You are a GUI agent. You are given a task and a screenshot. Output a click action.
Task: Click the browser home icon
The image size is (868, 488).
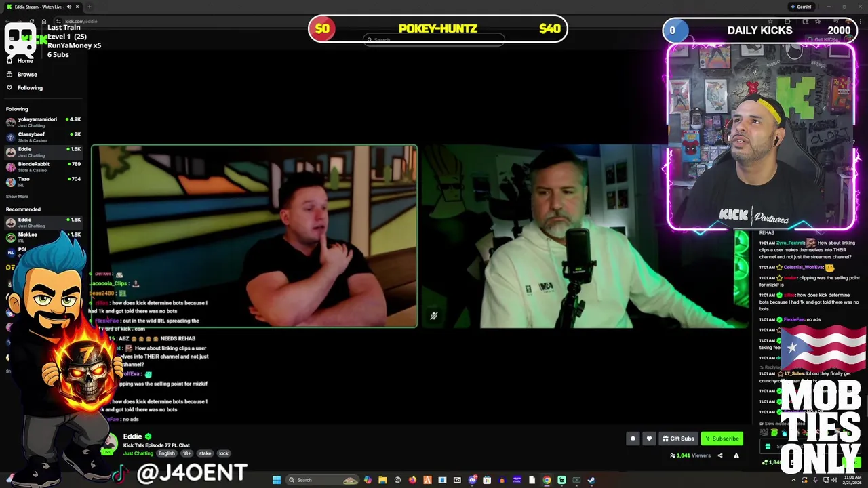click(44, 21)
